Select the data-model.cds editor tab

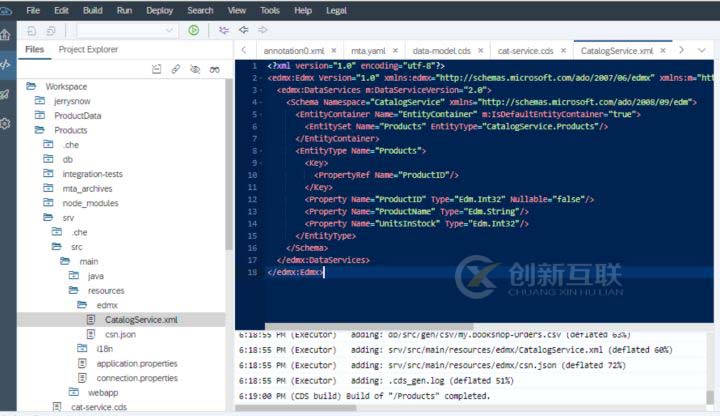click(x=442, y=51)
